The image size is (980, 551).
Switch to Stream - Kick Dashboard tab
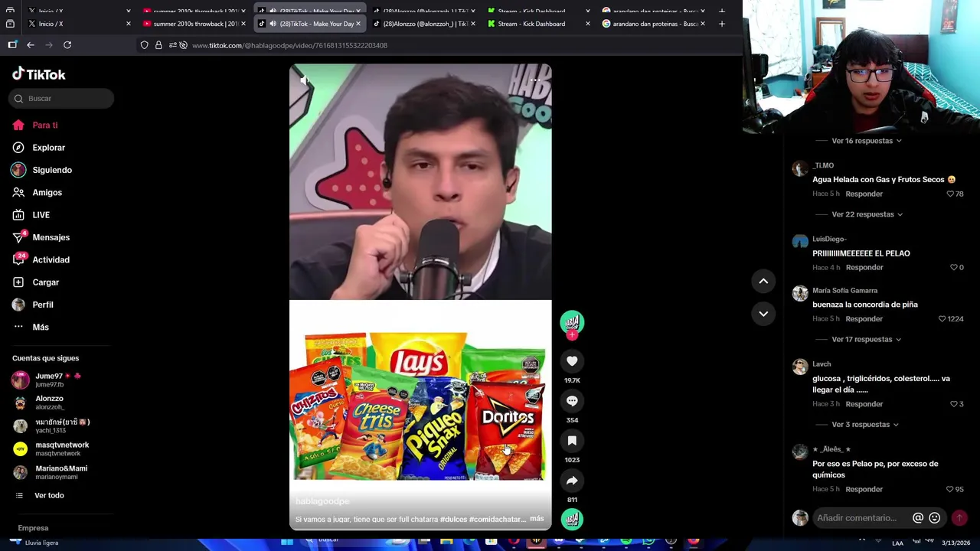(539, 24)
